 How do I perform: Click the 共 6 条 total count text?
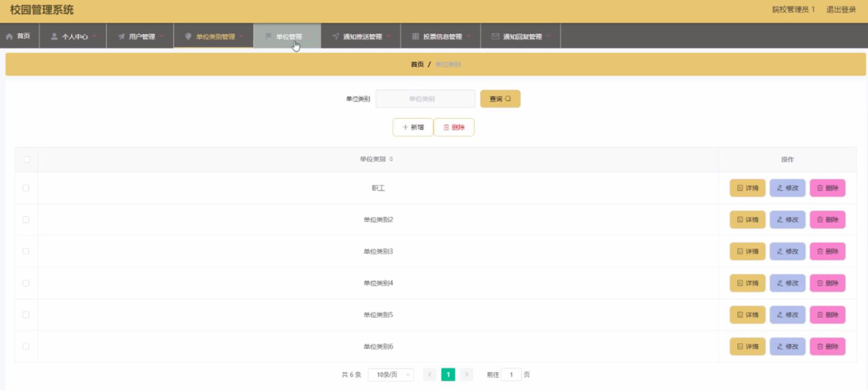pyautogui.click(x=351, y=374)
